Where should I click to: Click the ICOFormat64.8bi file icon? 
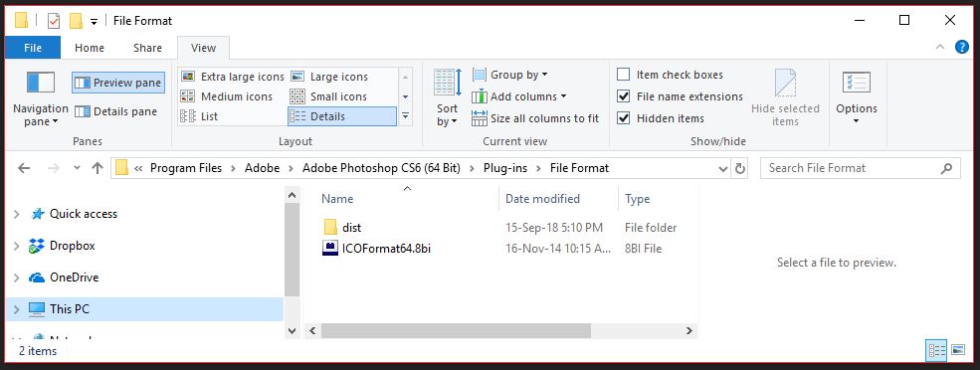[330, 248]
